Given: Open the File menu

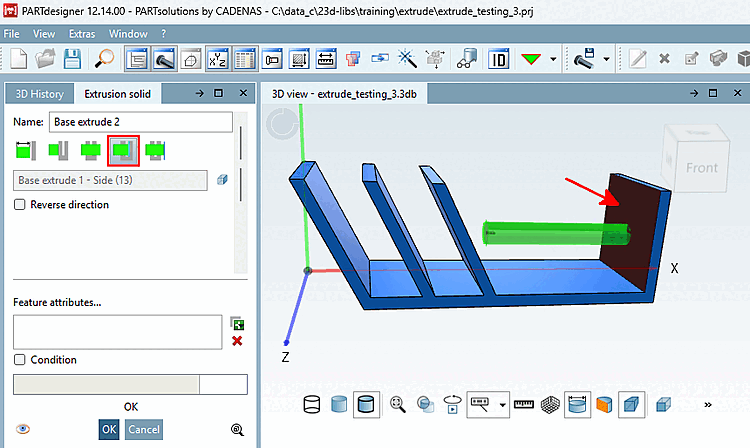Looking at the screenshot, I should (x=11, y=34).
